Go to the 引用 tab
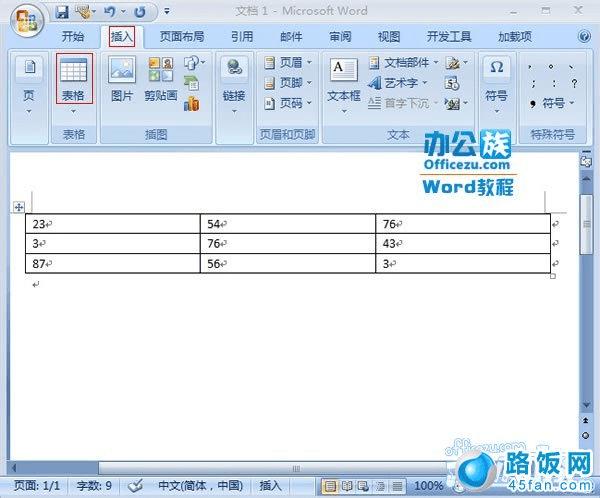600x498 pixels. pyautogui.click(x=242, y=37)
